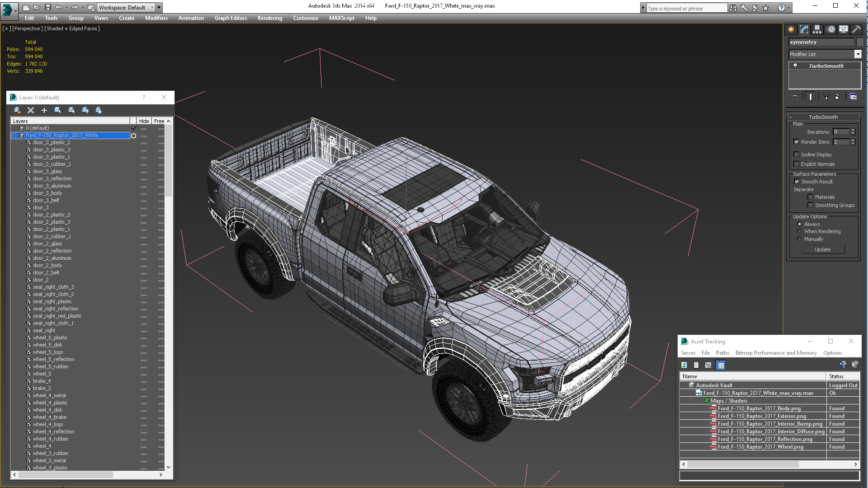Select the Manually update radio button
Screen dimensions: 868x488
click(799, 239)
